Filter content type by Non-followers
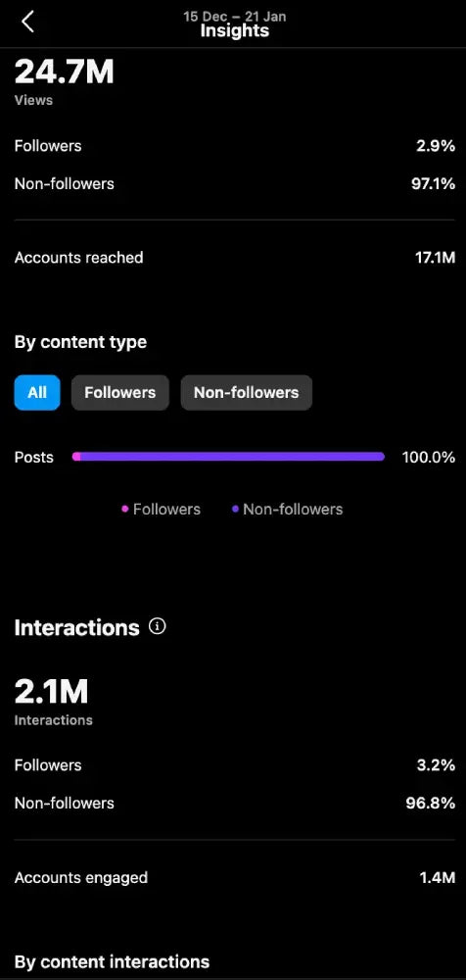The image size is (466, 980). coord(246,393)
